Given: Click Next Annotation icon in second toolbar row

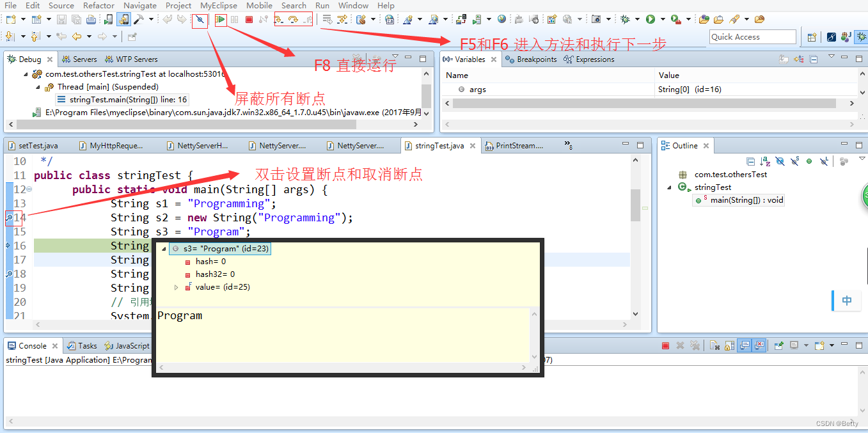Looking at the screenshot, I should pos(10,36).
